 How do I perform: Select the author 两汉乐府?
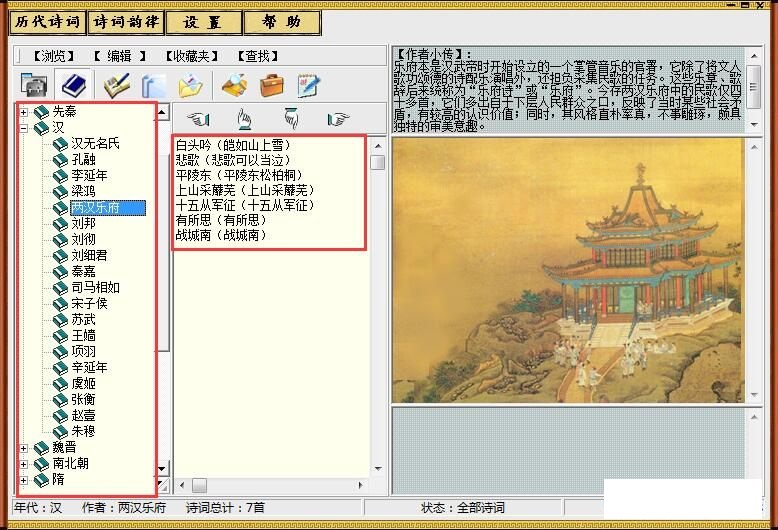[x=108, y=208]
